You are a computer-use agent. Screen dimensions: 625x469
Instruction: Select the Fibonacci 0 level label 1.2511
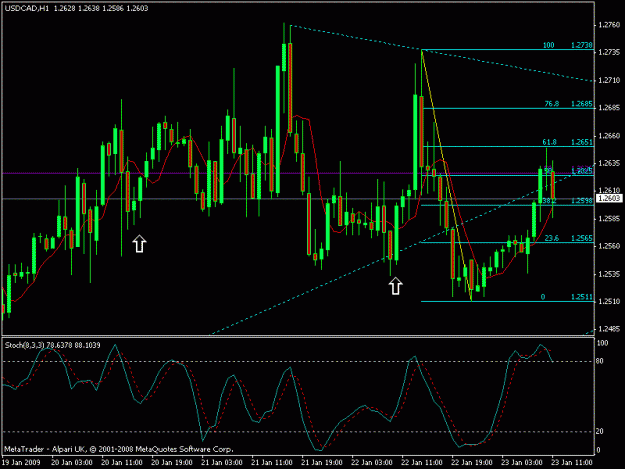[582, 297]
